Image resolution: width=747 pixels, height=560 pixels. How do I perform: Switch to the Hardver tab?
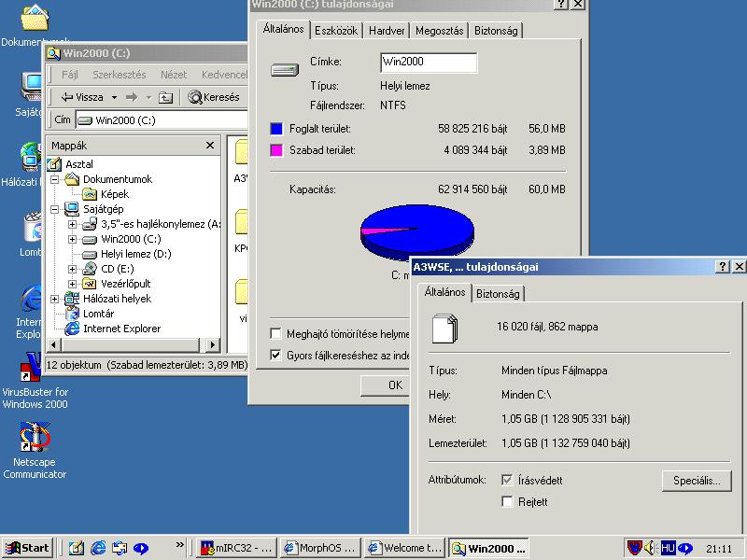coord(387,31)
